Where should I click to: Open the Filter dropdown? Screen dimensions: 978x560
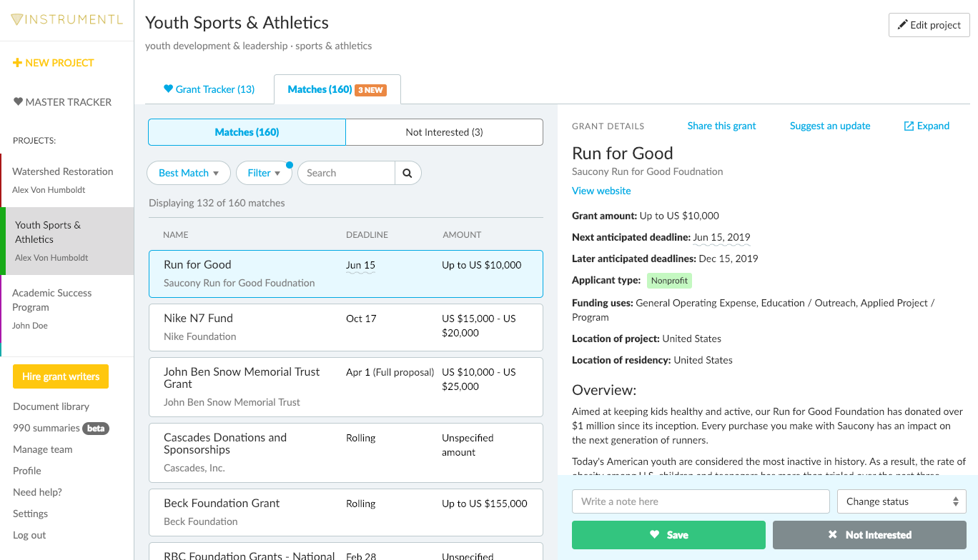264,173
